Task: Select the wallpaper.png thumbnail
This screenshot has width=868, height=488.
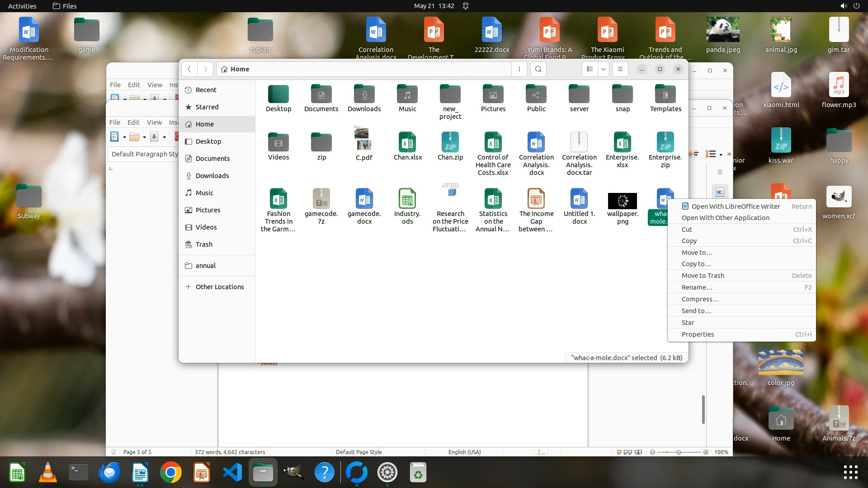Action: 623,201
